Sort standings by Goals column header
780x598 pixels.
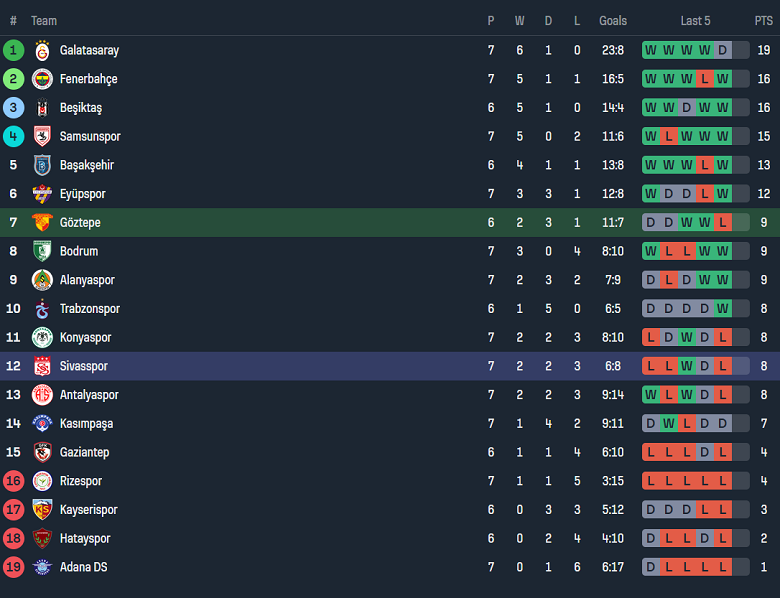coord(613,21)
